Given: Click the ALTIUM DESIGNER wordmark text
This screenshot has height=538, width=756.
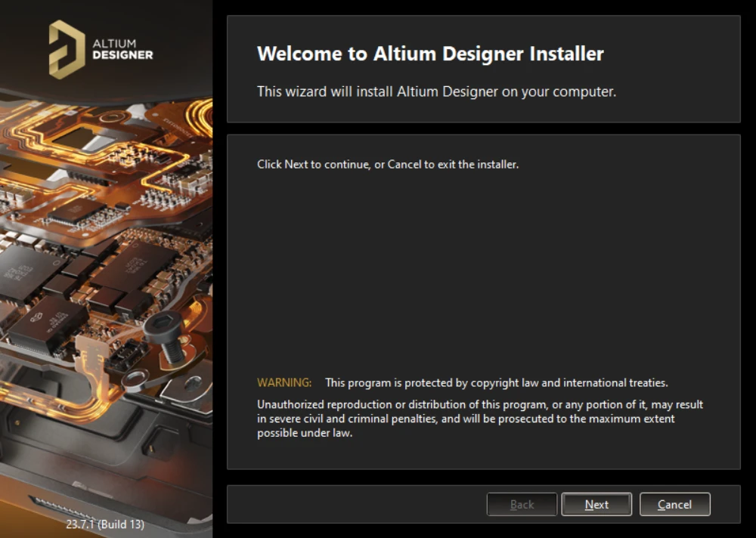Looking at the screenshot, I should click(122, 49).
